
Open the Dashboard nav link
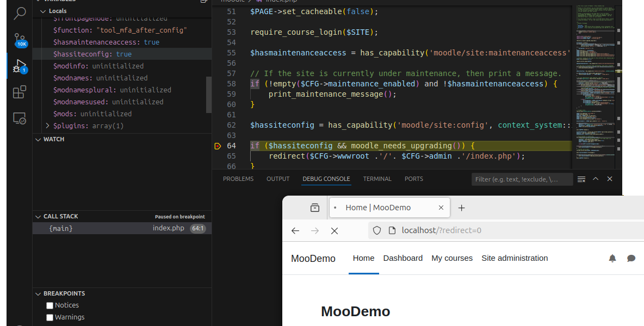(403, 258)
